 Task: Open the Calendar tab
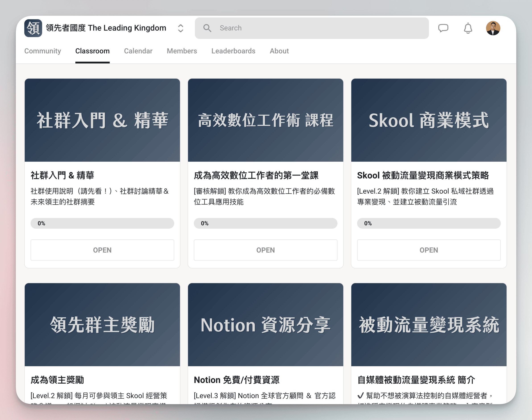(138, 51)
